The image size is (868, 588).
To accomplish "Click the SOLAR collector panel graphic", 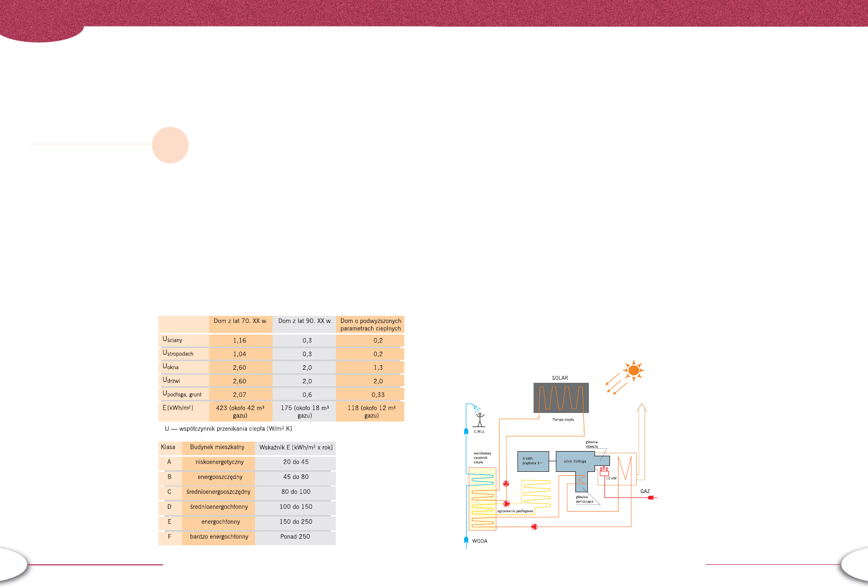I will [x=561, y=398].
